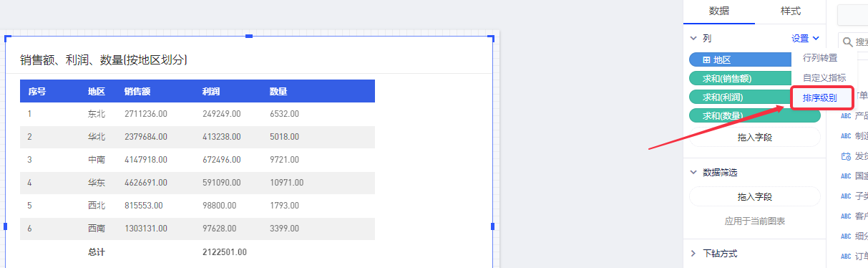The height and width of the screenshot is (268, 868).
Task: Collapse the 列 section
Action: [693, 39]
